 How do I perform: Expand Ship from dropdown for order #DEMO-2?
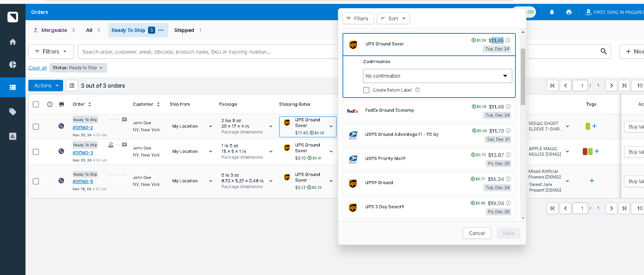pos(211,126)
